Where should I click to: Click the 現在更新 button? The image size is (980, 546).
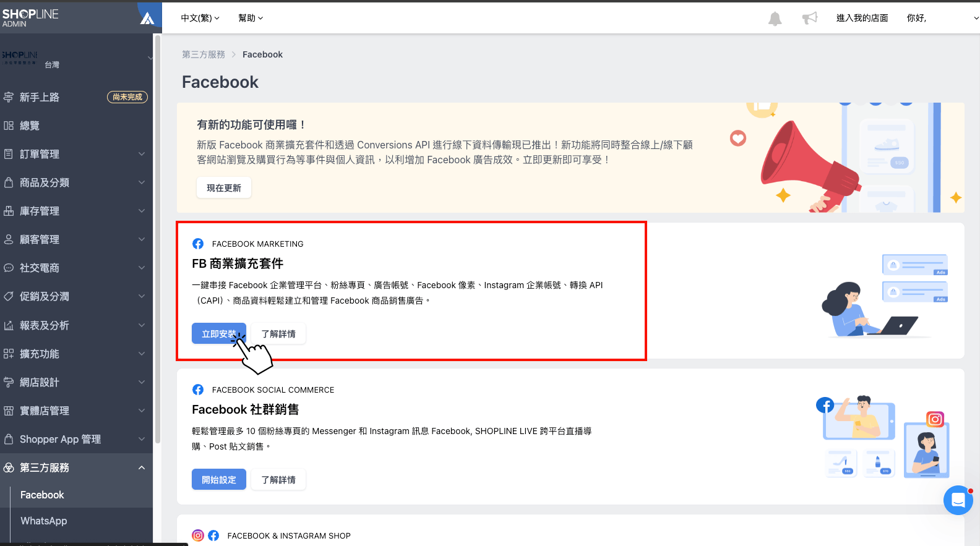coord(224,188)
